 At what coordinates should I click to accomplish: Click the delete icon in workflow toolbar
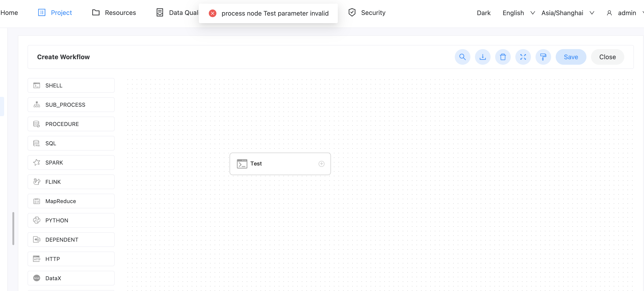click(x=503, y=57)
